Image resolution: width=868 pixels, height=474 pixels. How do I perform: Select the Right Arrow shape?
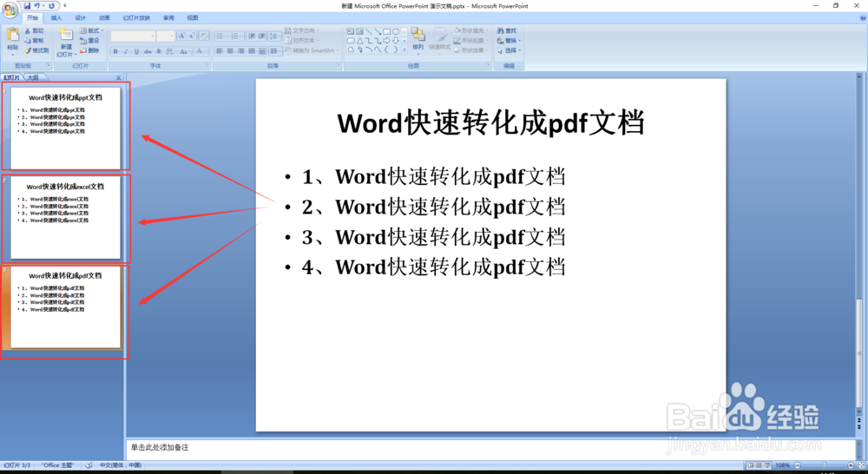386,41
